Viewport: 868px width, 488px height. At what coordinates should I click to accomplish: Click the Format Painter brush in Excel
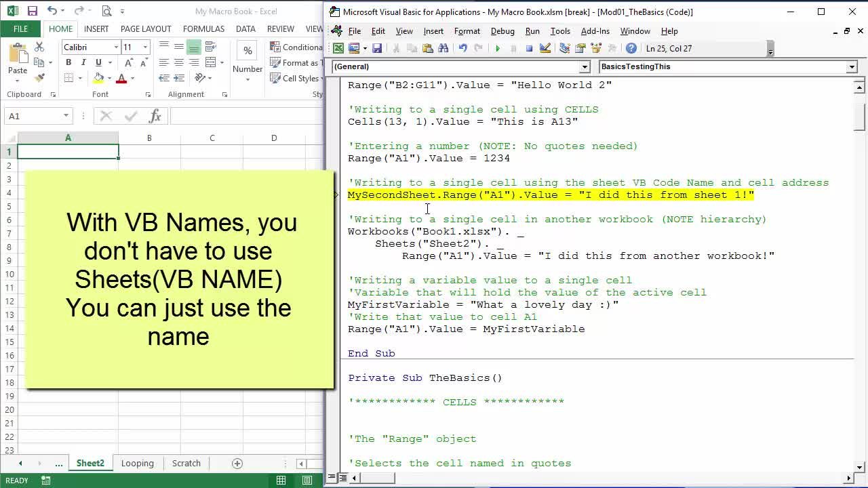(39, 78)
